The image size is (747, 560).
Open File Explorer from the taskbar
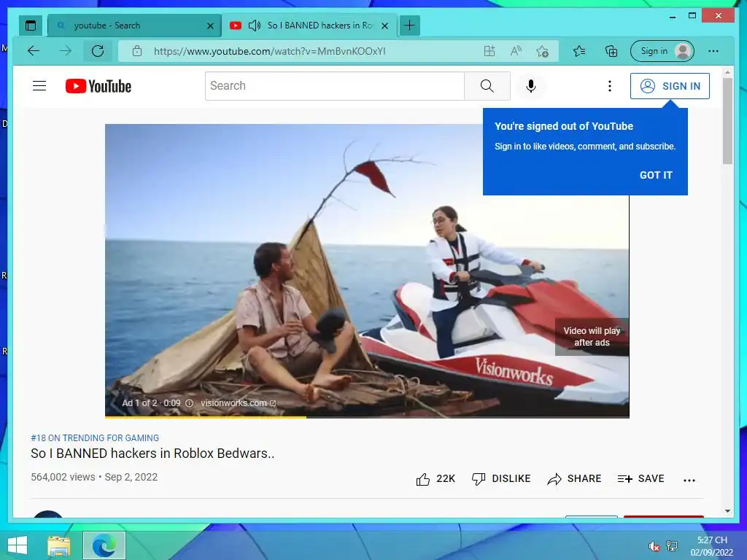(x=58, y=545)
